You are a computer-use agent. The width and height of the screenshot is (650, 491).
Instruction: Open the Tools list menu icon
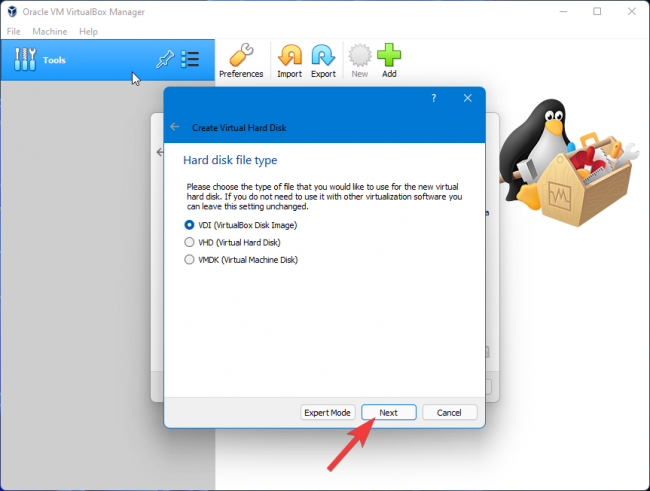190,59
